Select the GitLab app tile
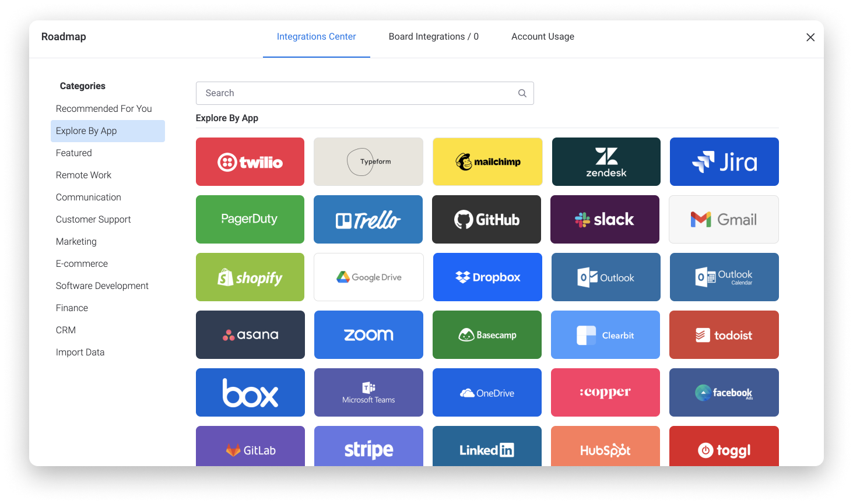This screenshot has width=853, height=504. [x=250, y=446]
